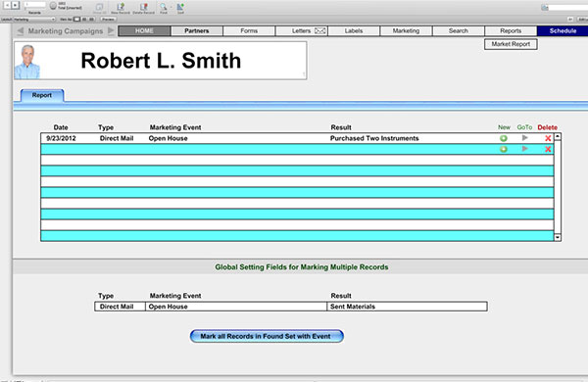Click the Open House event cell in first row
588x382 pixels.
(x=168, y=138)
